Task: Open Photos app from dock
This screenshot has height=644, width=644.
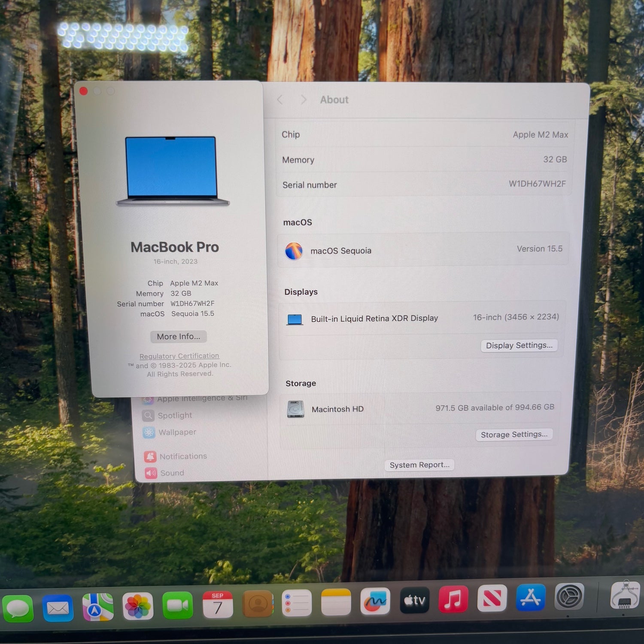Action: tap(138, 606)
